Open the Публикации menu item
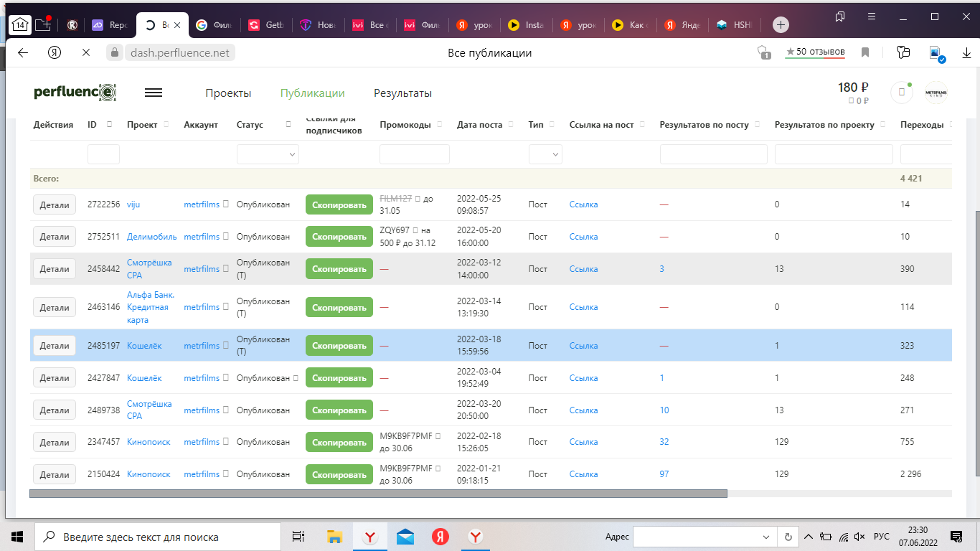Viewport: 980px width, 551px height. pos(313,93)
